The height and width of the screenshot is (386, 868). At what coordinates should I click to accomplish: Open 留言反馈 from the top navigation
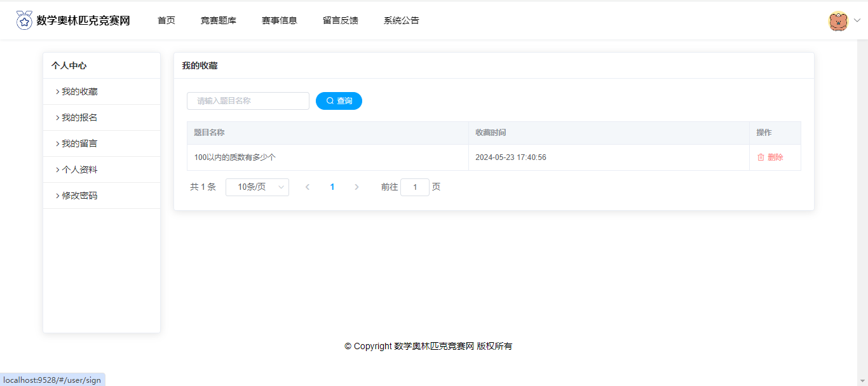341,20
